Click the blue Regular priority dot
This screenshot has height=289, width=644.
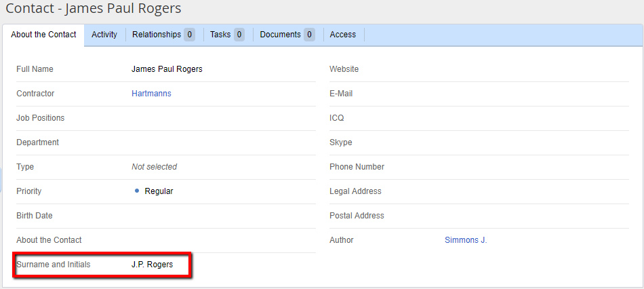point(137,191)
